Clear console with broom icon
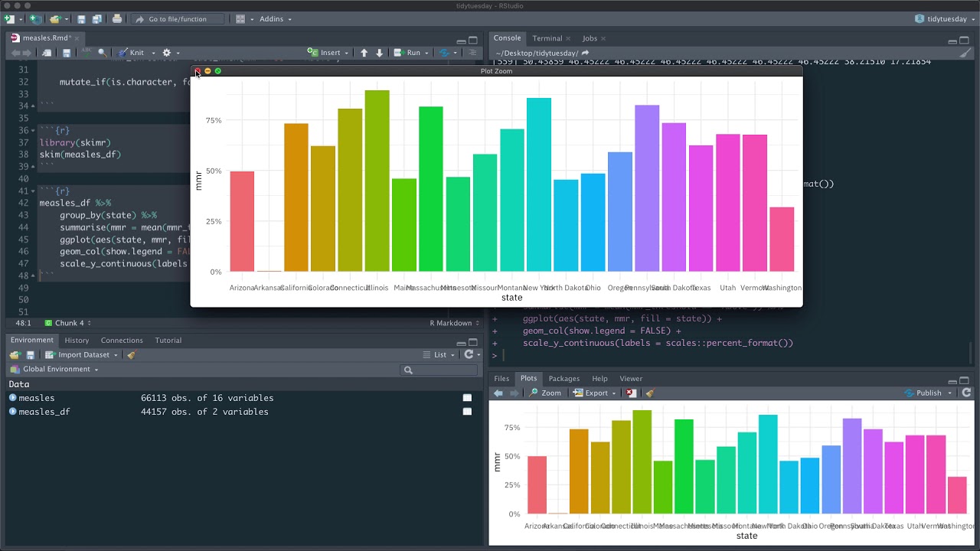The image size is (980, 551). pyautogui.click(x=965, y=53)
